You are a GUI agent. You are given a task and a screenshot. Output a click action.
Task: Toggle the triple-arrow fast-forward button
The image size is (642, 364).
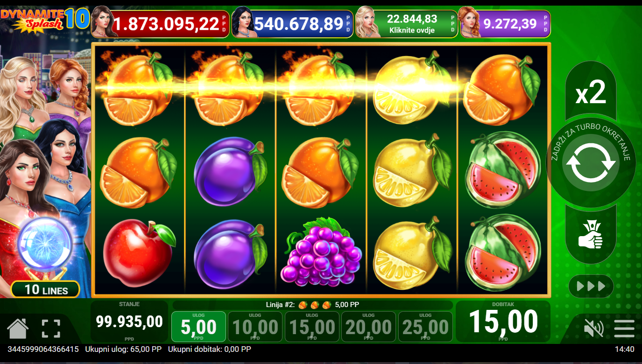point(591,286)
